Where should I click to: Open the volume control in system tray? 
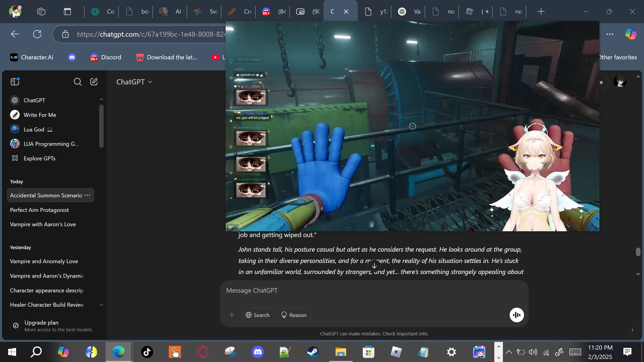point(533,352)
